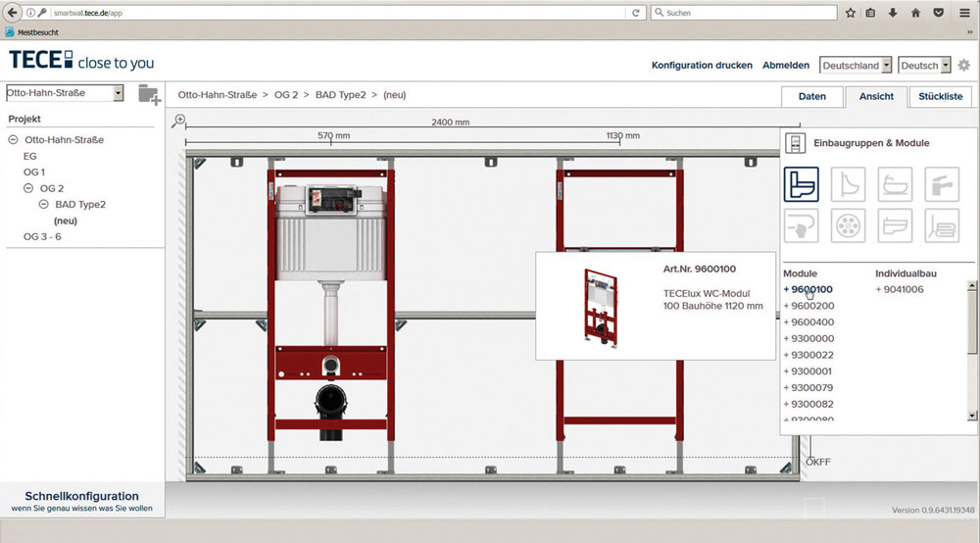Click the site info icon in the address bar

[30, 13]
